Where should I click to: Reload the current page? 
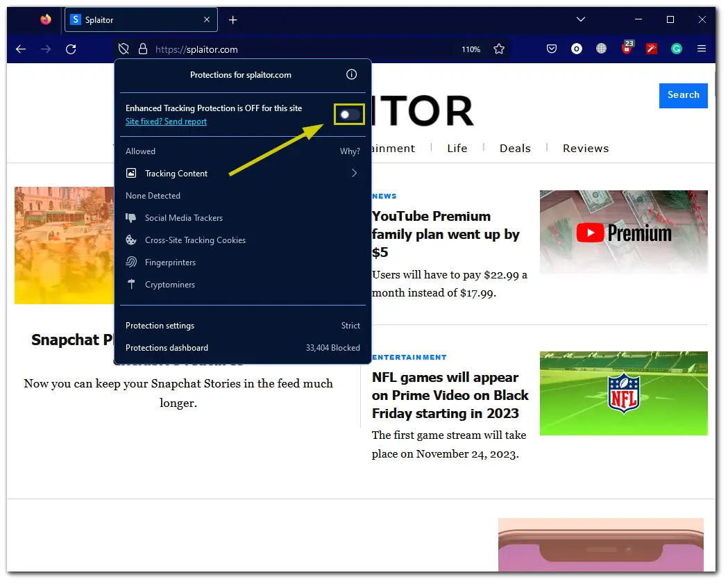(x=71, y=49)
